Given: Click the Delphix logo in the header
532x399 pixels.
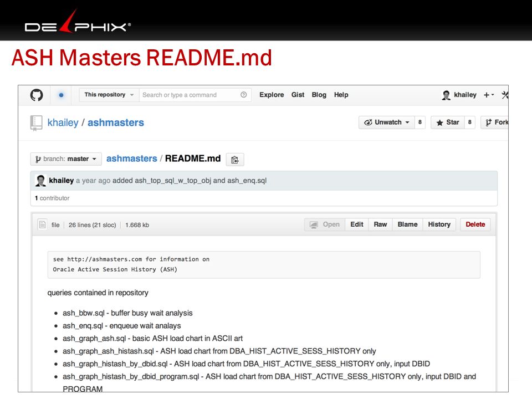Looking at the screenshot, I should point(78,22).
